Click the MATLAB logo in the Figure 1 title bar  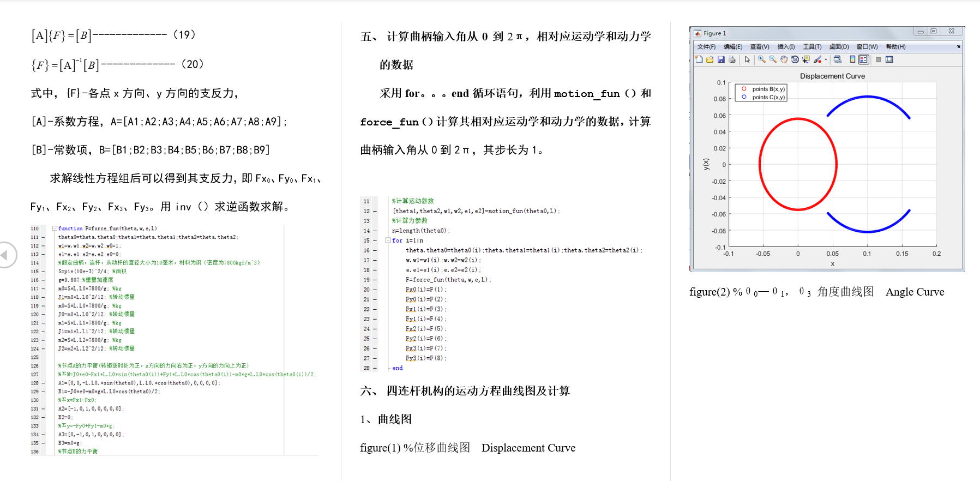[x=697, y=33]
